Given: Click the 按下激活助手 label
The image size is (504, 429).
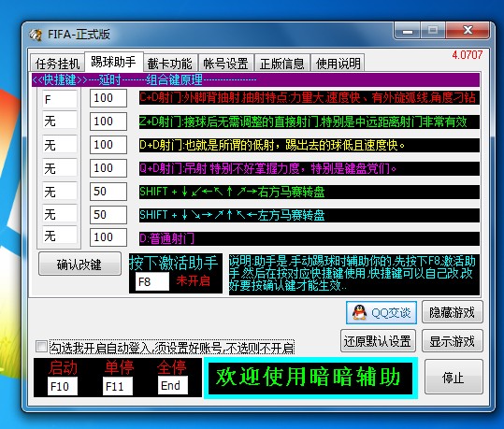Looking at the screenshot, I should tap(174, 263).
